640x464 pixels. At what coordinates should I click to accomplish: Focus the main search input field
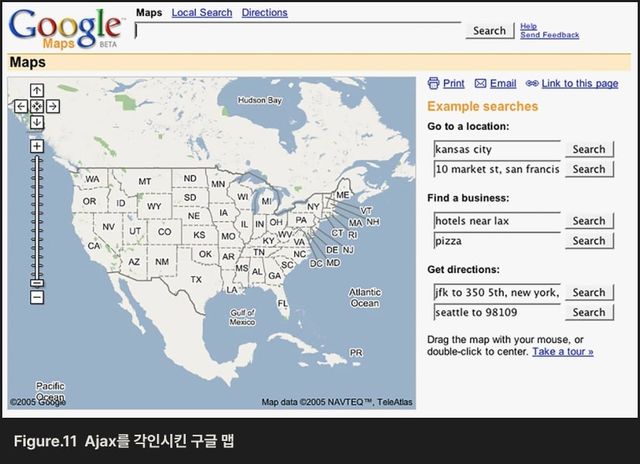(298, 31)
